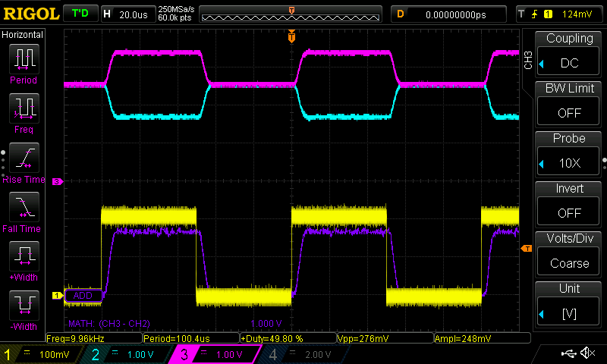Select the +Width measurement icon
The width and height of the screenshot is (607, 364).
click(x=24, y=256)
